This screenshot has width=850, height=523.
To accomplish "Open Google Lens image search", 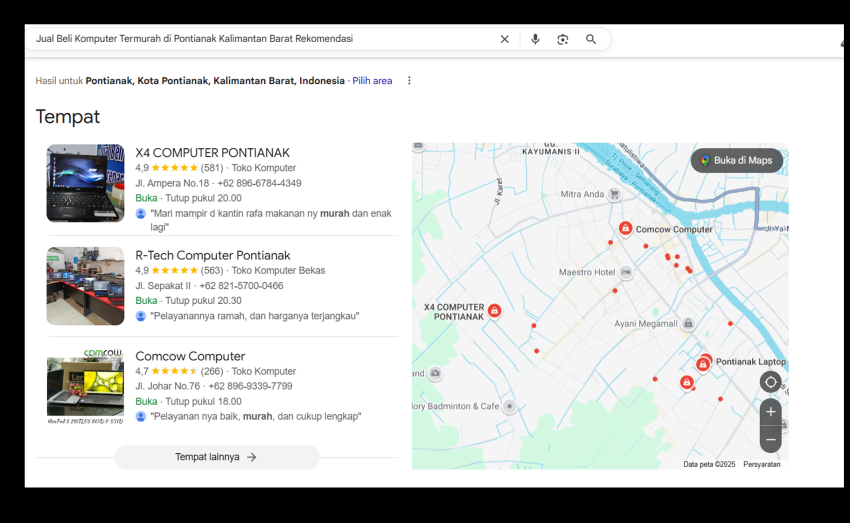I will [x=563, y=39].
